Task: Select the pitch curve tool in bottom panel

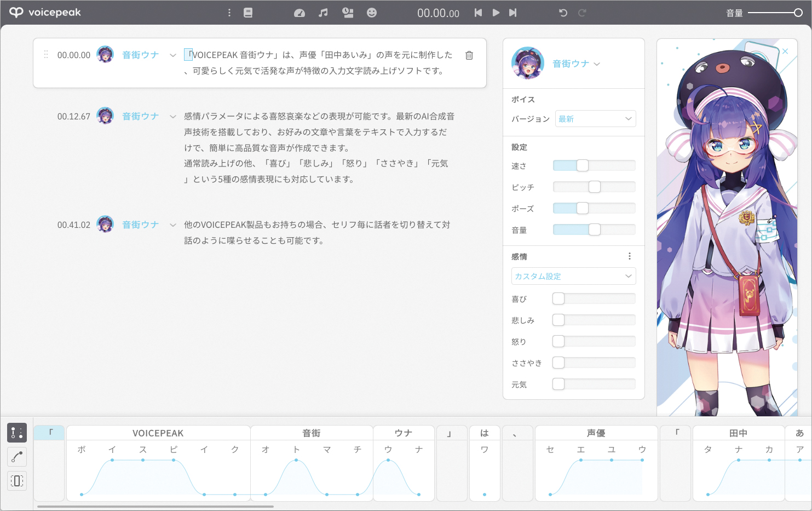Action: (x=17, y=457)
